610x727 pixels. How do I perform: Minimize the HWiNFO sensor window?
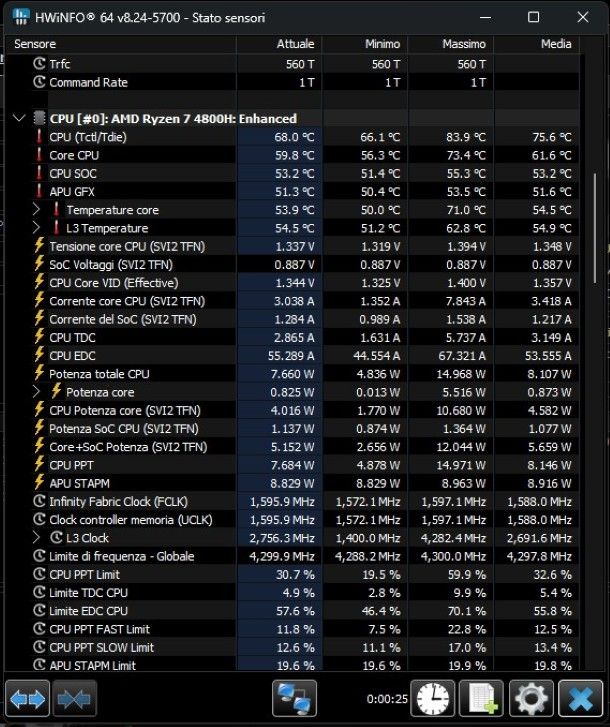(x=485, y=17)
